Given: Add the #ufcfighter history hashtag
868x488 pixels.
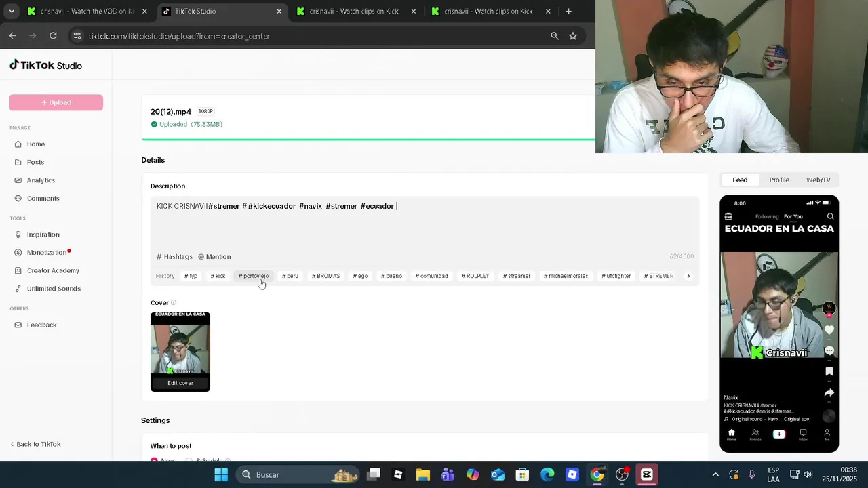Looking at the screenshot, I should 616,276.
